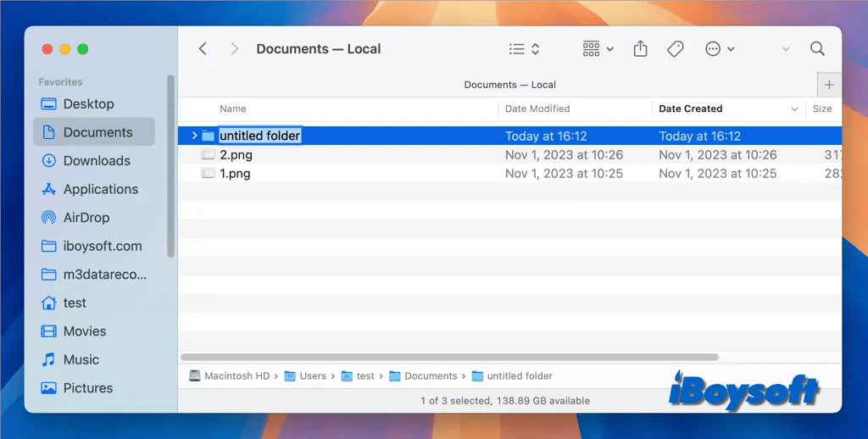Open the faint chevron dropdown beside search
Viewport: 868px width, 439px height.
(786, 49)
